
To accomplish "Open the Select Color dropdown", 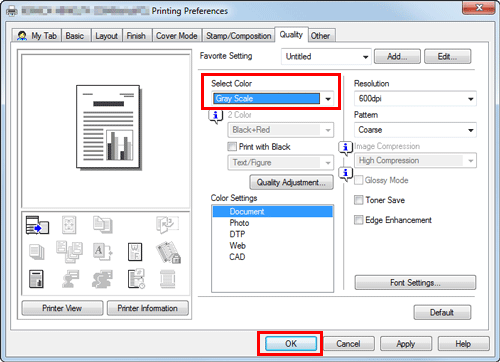I will pyautogui.click(x=272, y=99).
